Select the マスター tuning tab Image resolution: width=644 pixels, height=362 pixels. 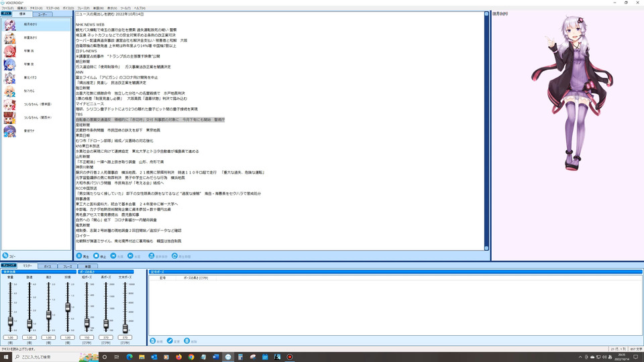click(27, 266)
